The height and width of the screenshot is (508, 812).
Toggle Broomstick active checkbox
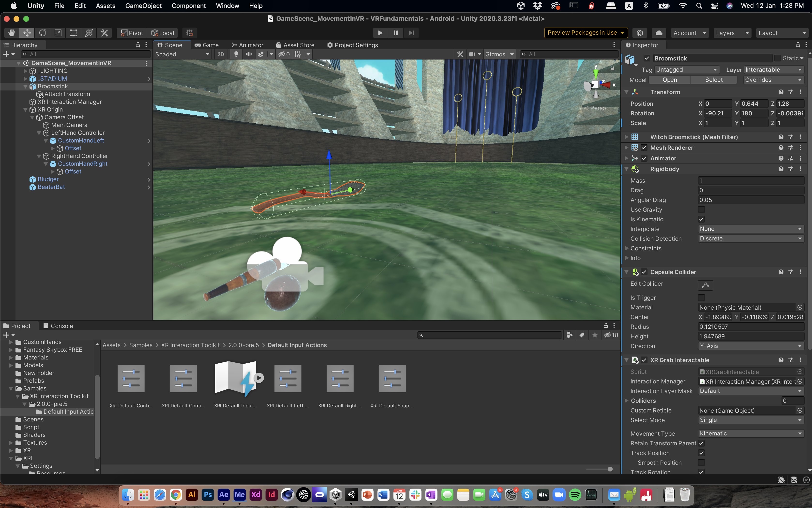647,58
